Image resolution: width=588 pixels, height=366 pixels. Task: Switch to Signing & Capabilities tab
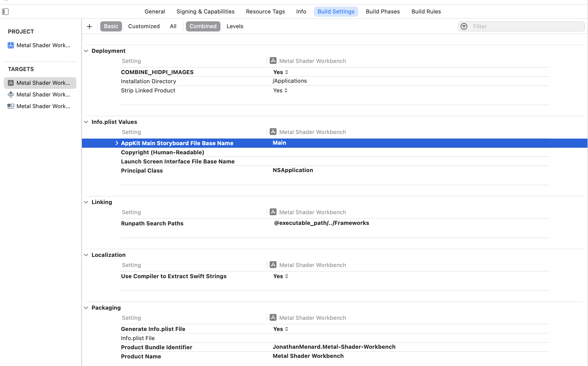pyautogui.click(x=205, y=12)
